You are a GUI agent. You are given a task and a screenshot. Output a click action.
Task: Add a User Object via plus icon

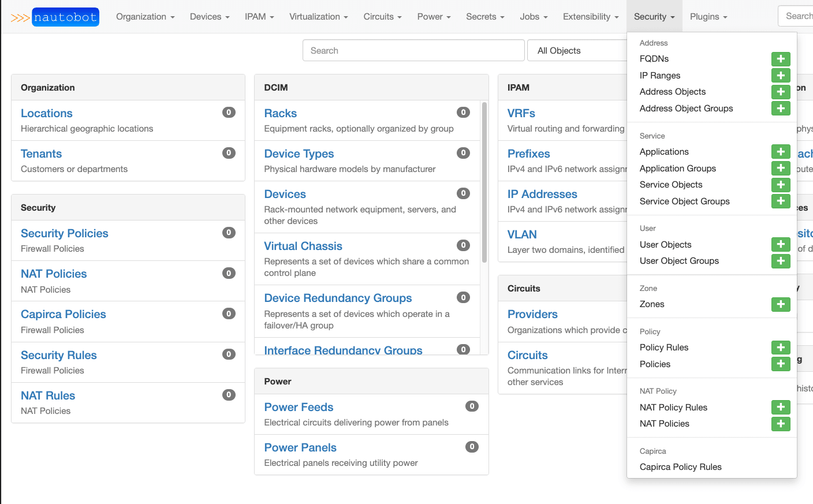781,245
